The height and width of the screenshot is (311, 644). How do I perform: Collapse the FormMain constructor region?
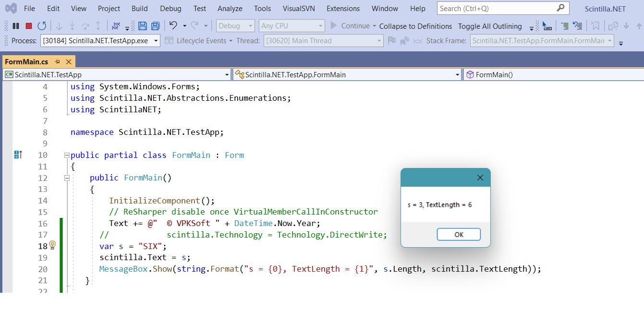coord(67,178)
